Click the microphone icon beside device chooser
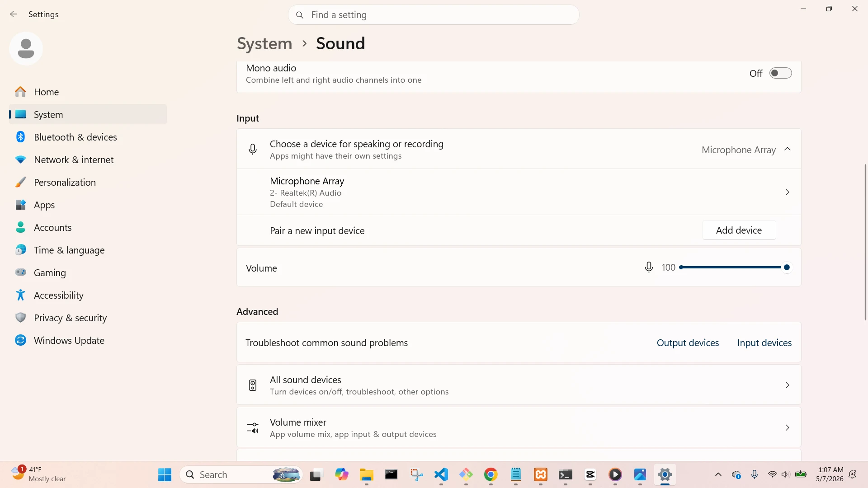The width and height of the screenshot is (868, 488). (253, 149)
